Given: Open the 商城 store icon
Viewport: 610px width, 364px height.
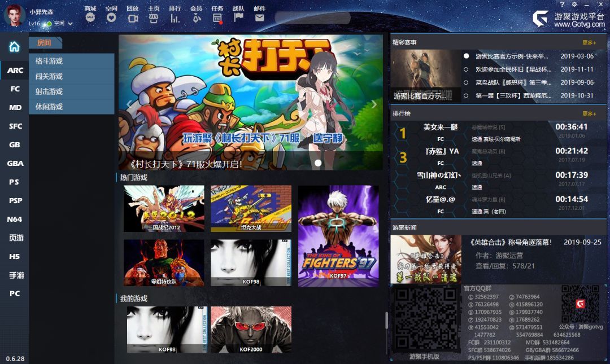Looking at the screenshot, I should (x=90, y=17).
